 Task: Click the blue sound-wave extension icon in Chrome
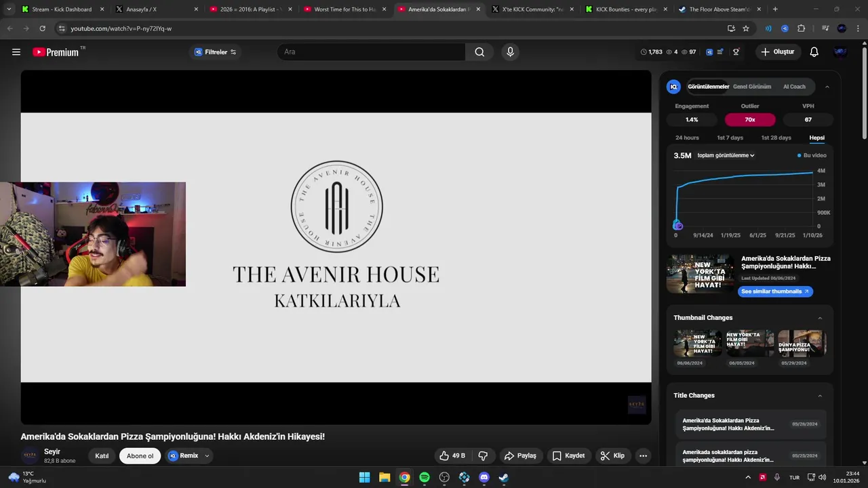click(x=768, y=28)
